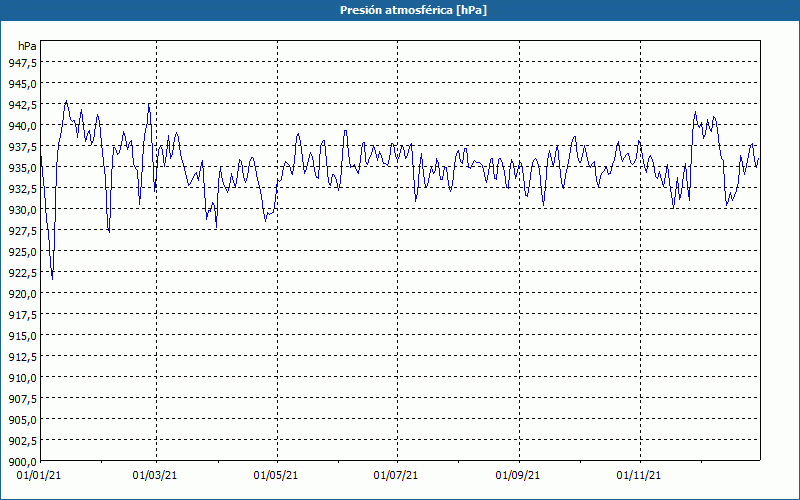The width and height of the screenshot is (800, 500).
Task: Select the 902,5 y-axis value
Action: [22, 441]
